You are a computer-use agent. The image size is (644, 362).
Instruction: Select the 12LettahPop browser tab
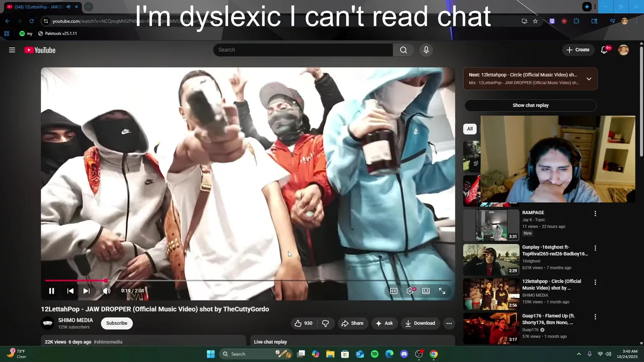pos(43,7)
